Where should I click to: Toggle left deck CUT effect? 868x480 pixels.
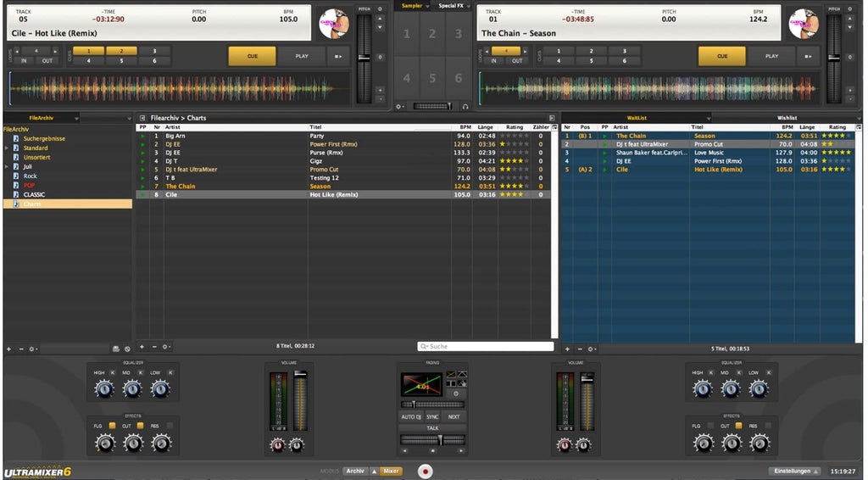pyautogui.click(x=140, y=426)
